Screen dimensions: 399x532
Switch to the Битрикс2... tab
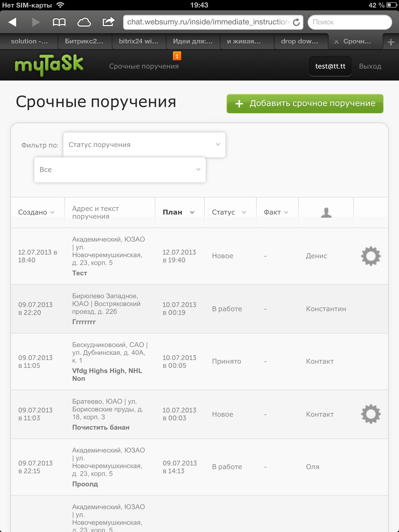(x=84, y=41)
